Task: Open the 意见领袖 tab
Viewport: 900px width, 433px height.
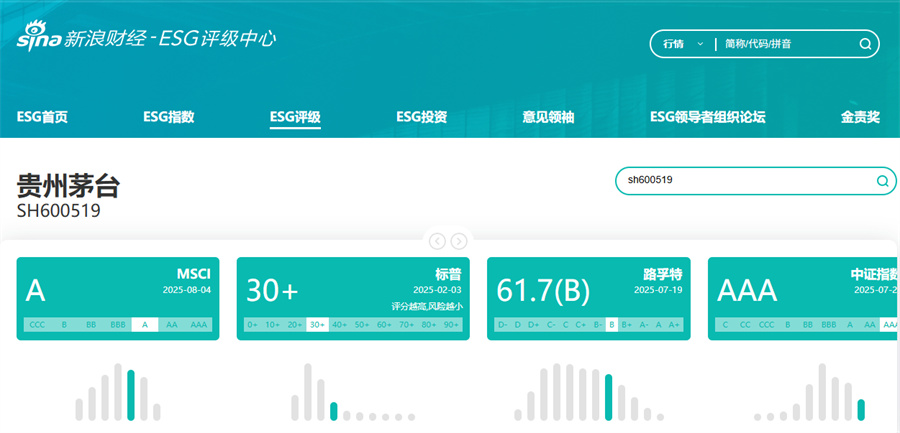Action: 548,117
